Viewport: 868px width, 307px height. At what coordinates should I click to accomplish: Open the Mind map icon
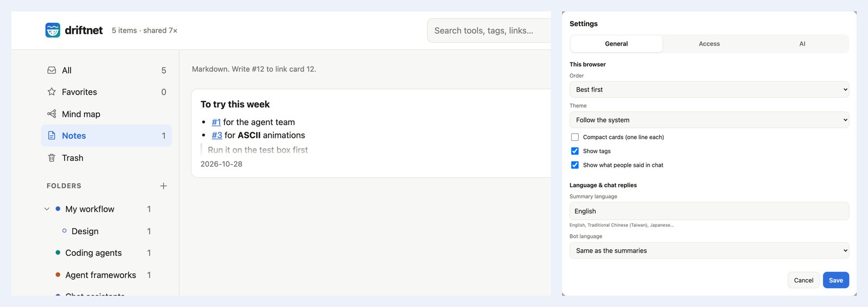pyautogui.click(x=52, y=114)
